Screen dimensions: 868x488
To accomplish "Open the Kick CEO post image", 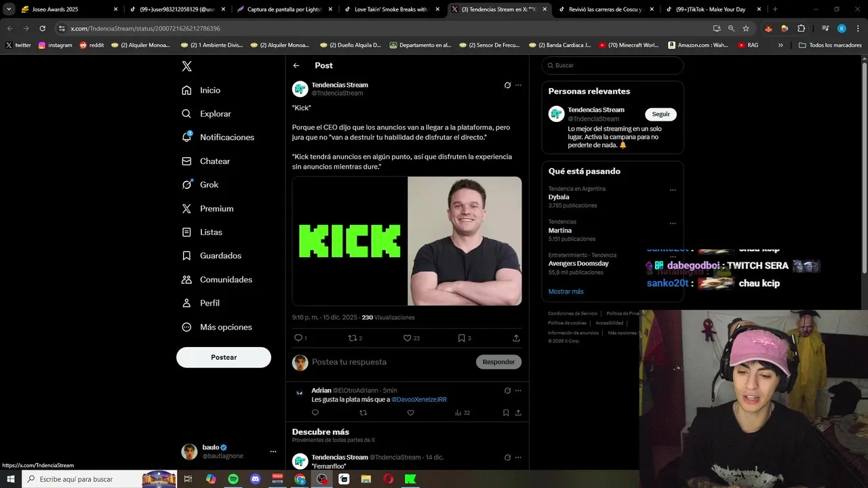I will 407,241.
